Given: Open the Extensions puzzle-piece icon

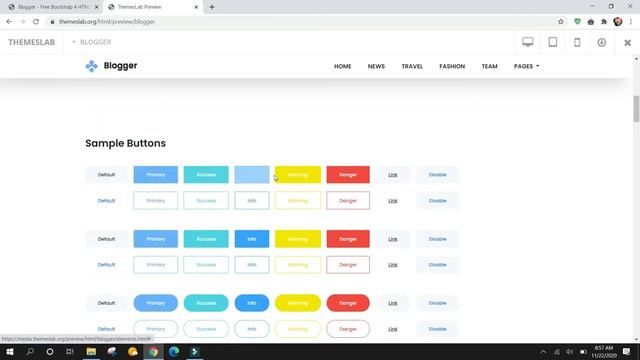Looking at the screenshot, I should 604,22.
